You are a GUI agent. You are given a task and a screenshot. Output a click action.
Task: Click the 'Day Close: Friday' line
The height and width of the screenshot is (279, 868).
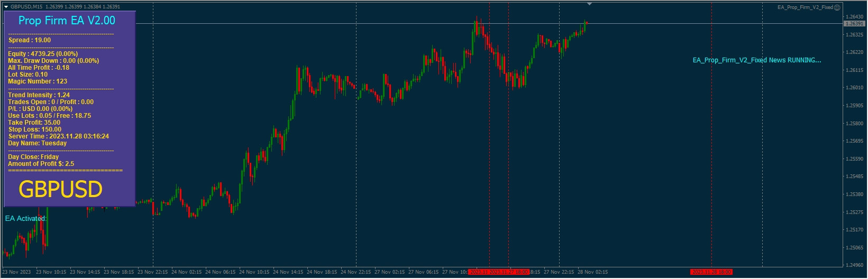coord(33,157)
